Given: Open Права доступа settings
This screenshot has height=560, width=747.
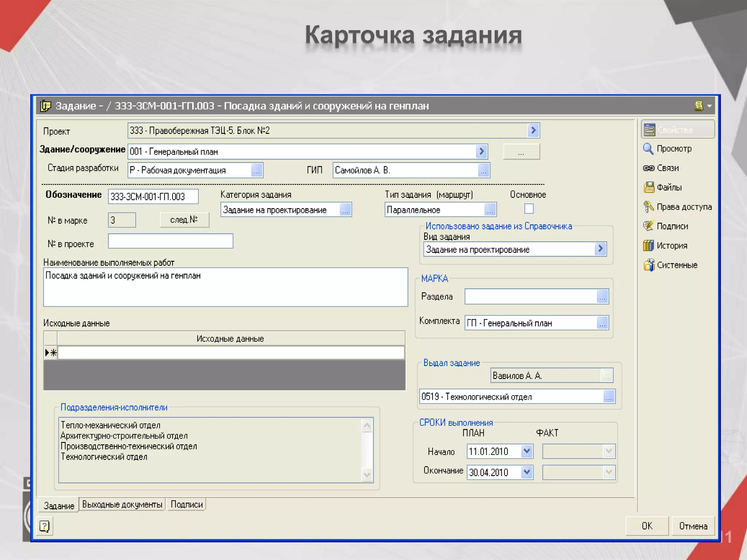Looking at the screenshot, I should 677,207.
